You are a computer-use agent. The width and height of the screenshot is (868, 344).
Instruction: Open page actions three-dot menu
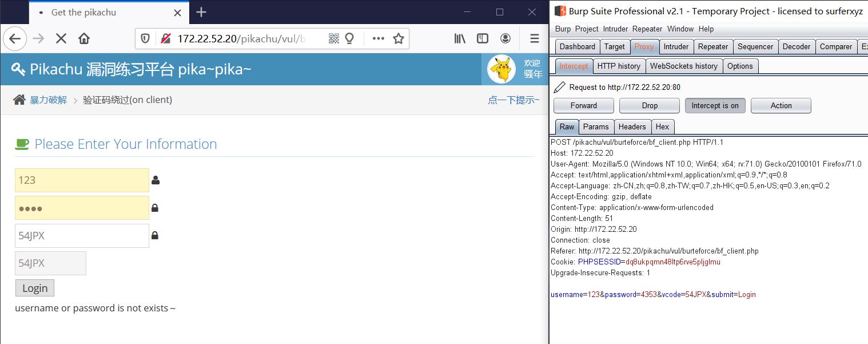(379, 39)
